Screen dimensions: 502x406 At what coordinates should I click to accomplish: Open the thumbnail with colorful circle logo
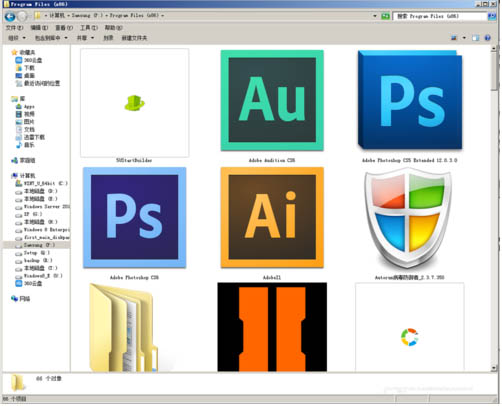[x=410, y=327]
